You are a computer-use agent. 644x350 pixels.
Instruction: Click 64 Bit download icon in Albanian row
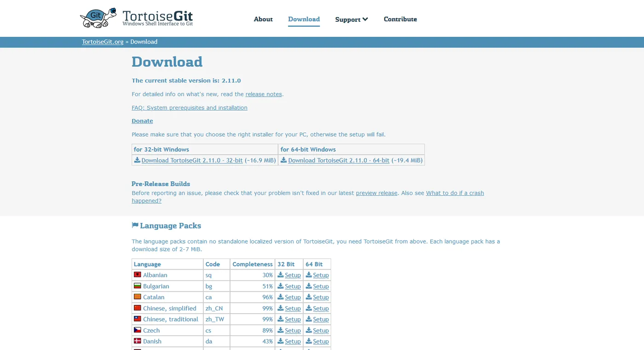pos(309,275)
